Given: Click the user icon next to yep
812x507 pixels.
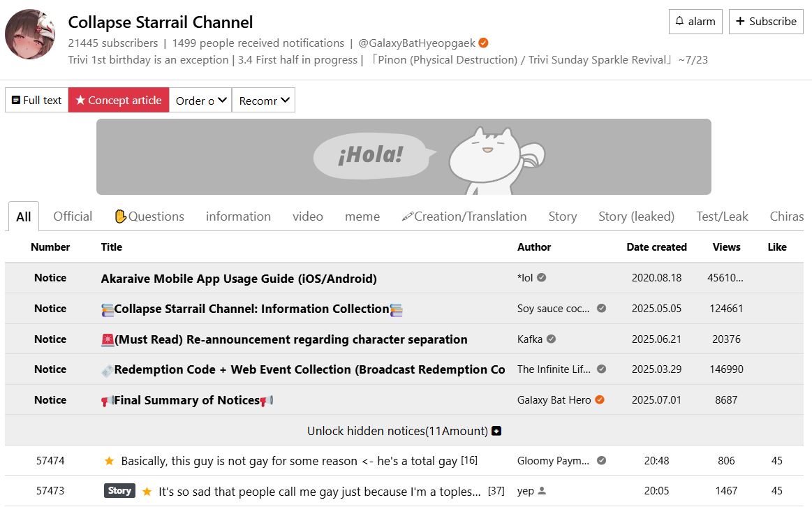Looking at the screenshot, I should tap(542, 490).
